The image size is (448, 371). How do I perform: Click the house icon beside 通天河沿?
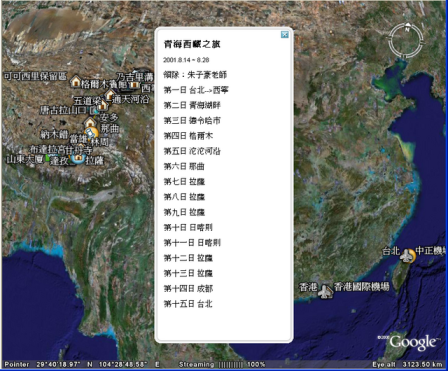click(110, 95)
